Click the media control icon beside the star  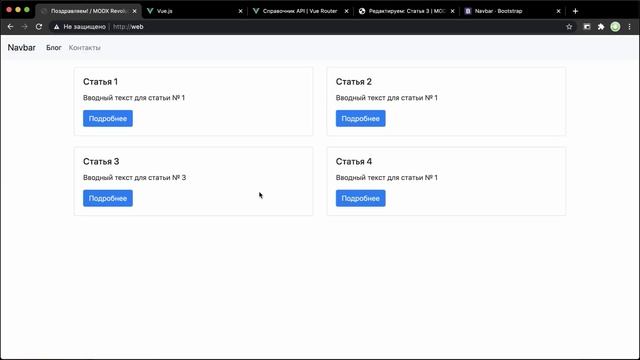click(587, 27)
